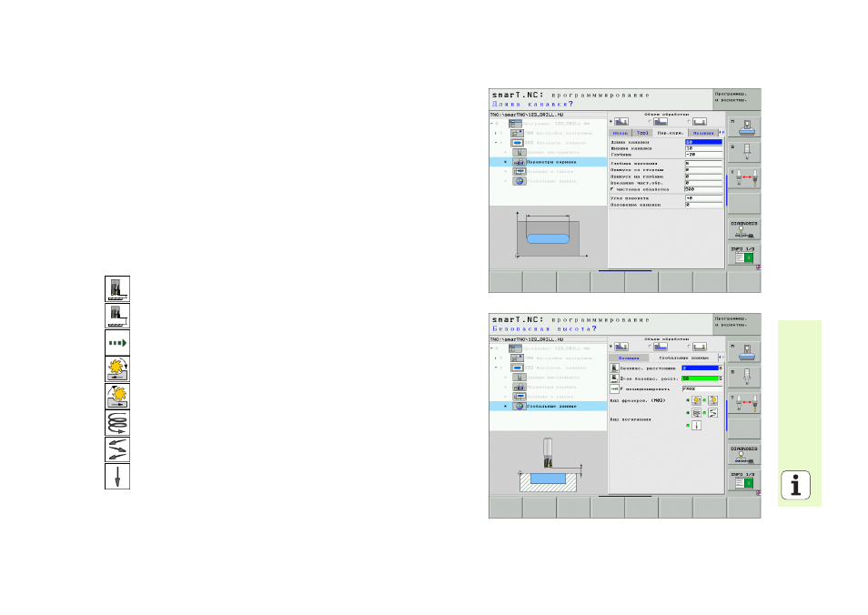The width and height of the screenshot is (868, 615).
Task: Click the F positioning field showing FMAX
Action: pyautogui.click(x=701, y=388)
